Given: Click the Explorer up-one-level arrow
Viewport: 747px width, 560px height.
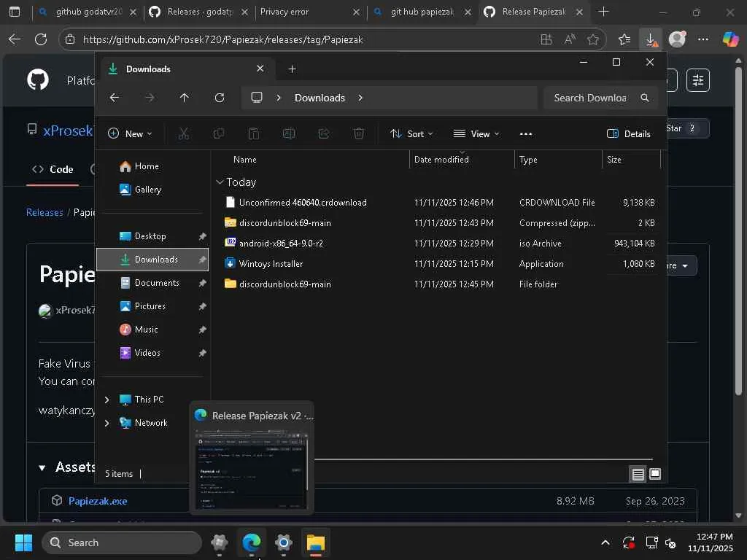Looking at the screenshot, I should pyautogui.click(x=185, y=98).
